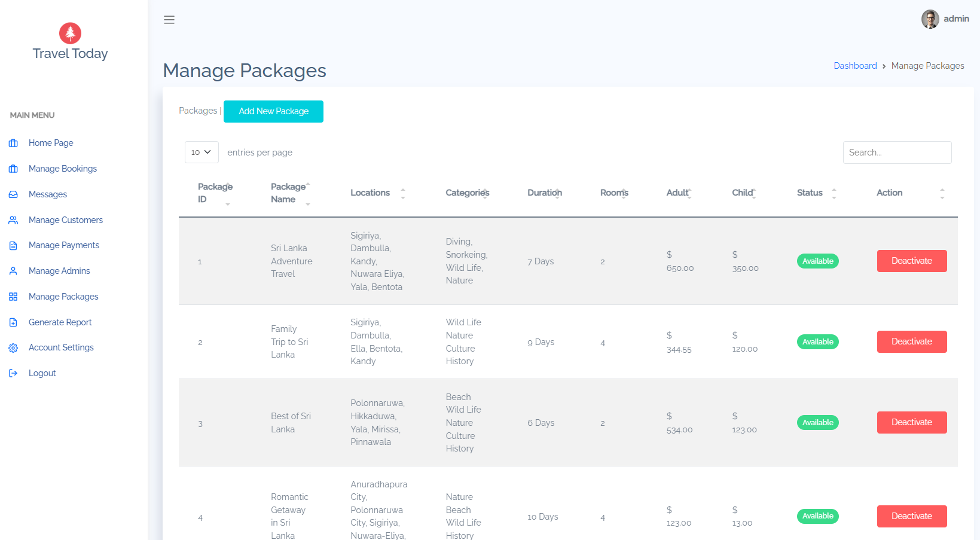Sort packages by Duration column
The height and width of the screenshot is (540, 980).
[544, 193]
